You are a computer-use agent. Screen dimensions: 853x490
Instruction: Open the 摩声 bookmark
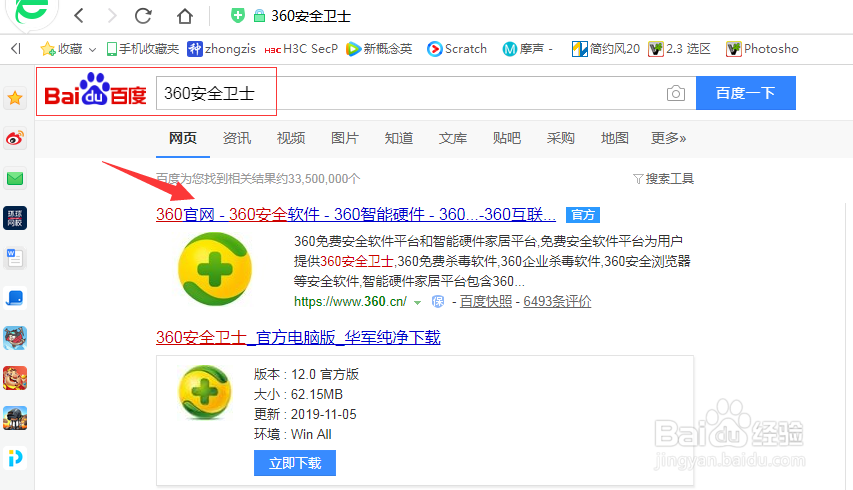(527, 49)
